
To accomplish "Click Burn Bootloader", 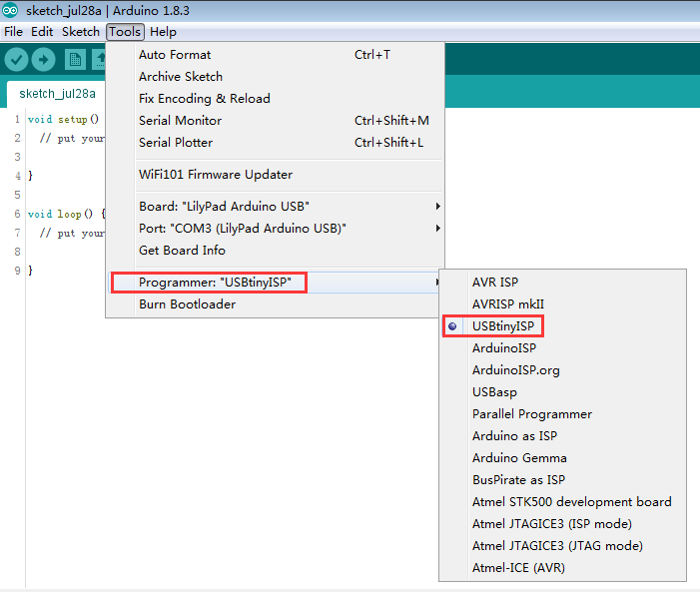I will [187, 304].
